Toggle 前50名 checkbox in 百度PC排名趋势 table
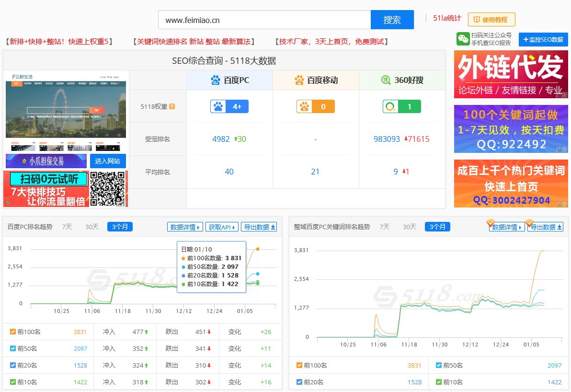Screen dimensions: 571x392 [13, 349]
